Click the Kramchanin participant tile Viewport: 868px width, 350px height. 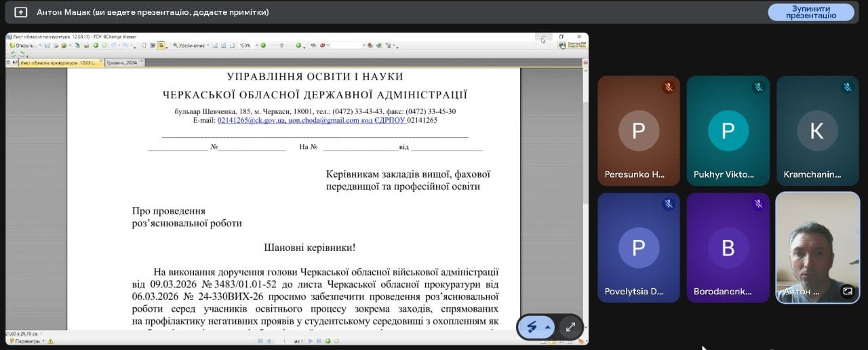click(x=817, y=131)
